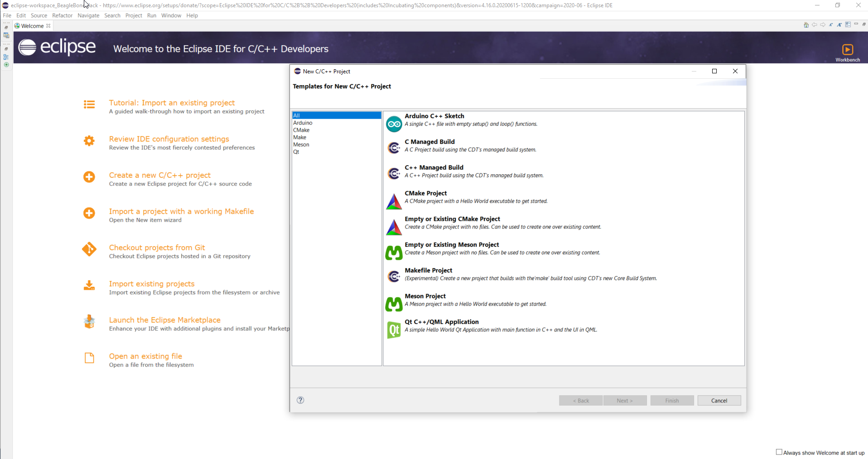Close the Welcome tab
The height and width of the screenshot is (459, 868).
[48, 26]
